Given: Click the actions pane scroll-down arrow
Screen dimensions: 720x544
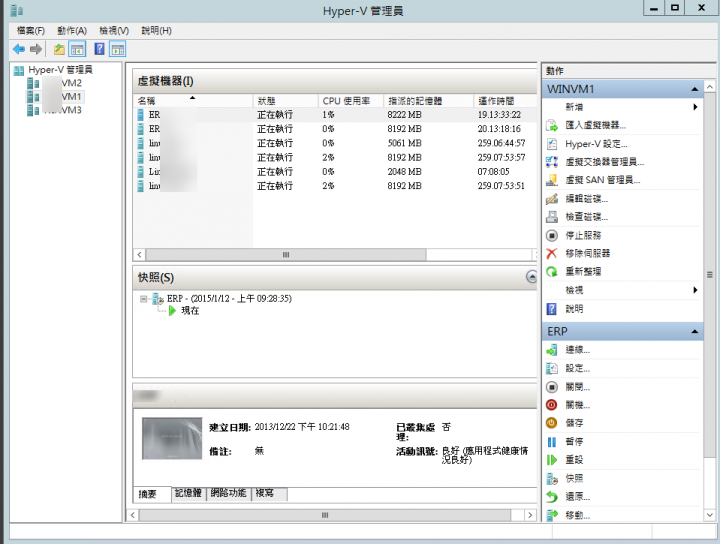Looking at the screenshot, I should 709,515.
